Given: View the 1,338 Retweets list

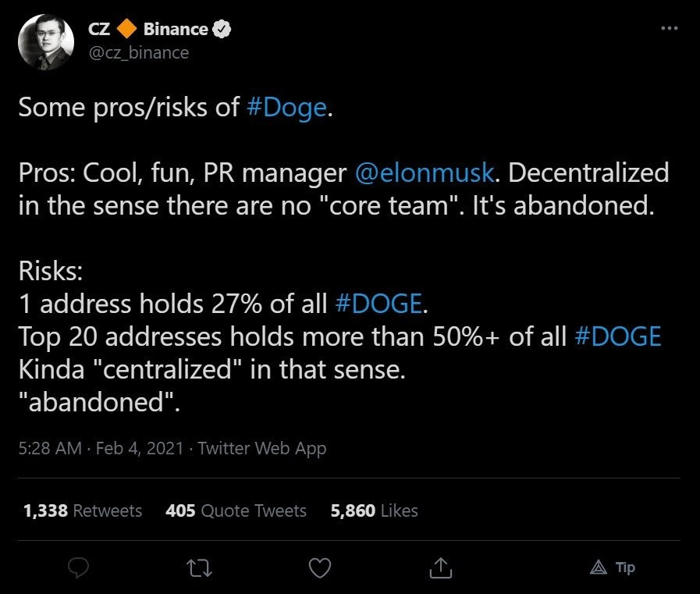Looking at the screenshot, I should [x=83, y=510].
